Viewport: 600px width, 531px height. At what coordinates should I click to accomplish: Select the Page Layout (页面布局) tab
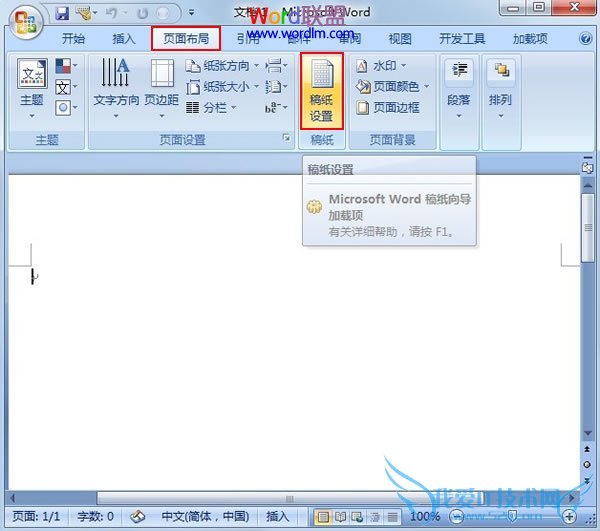pyautogui.click(x=186, y=39)
